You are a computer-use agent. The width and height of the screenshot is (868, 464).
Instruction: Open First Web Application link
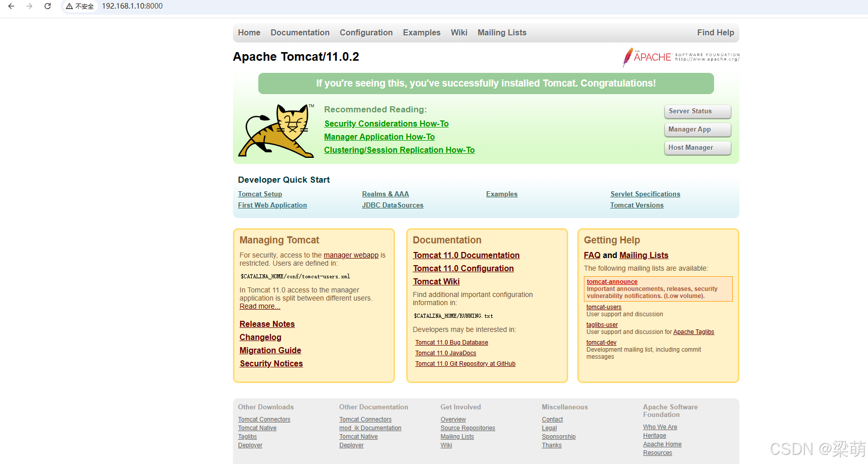click(272, 205)
